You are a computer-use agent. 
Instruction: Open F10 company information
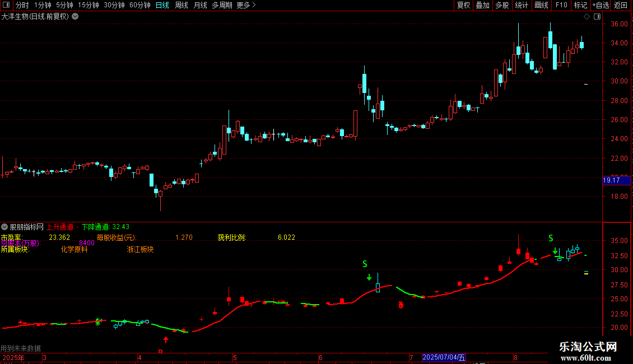pyautogui.click(x=561, y=5)
